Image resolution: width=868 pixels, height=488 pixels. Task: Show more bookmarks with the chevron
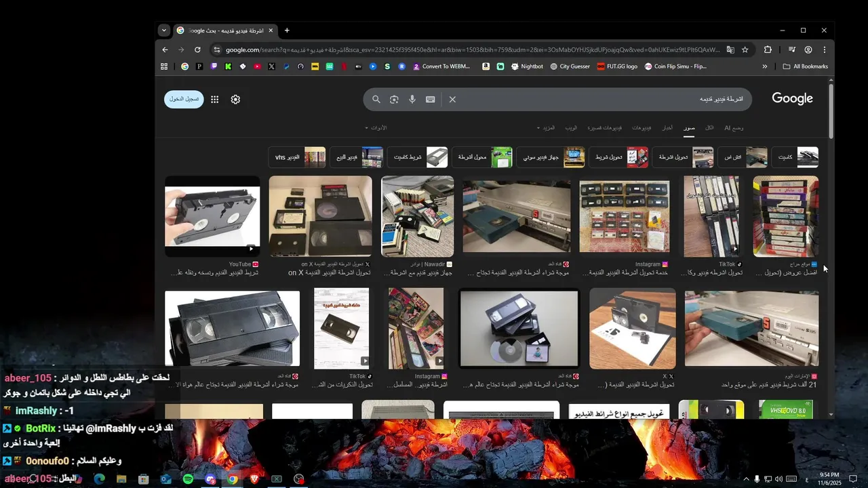765,66
